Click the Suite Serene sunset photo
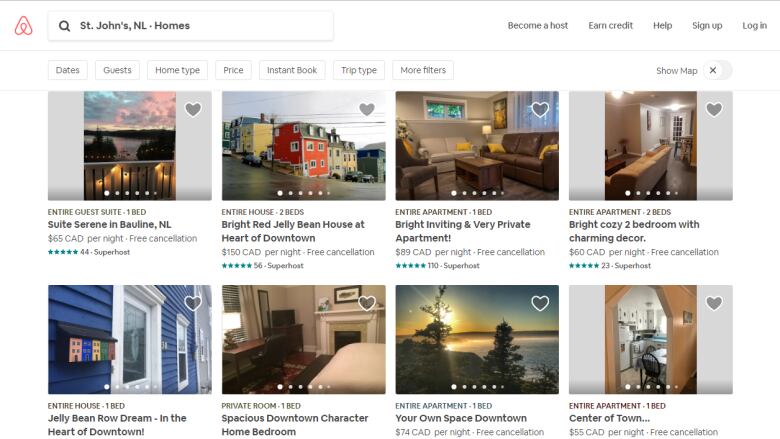Screen dimensions: 780x439 coord(130,146)
